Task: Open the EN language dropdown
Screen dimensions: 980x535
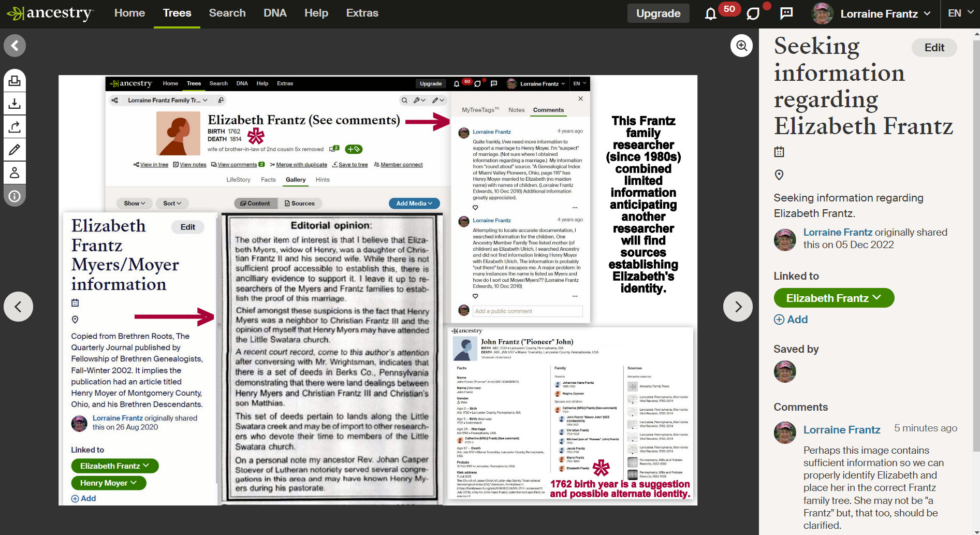Action: (x=960, y=13)
